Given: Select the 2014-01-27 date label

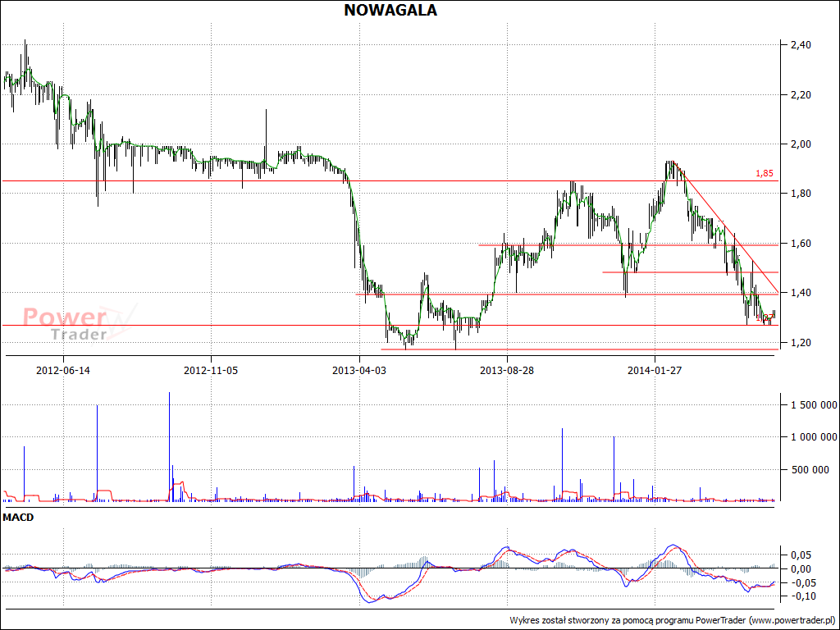Looking at the screenshot, I should (655, 370).
